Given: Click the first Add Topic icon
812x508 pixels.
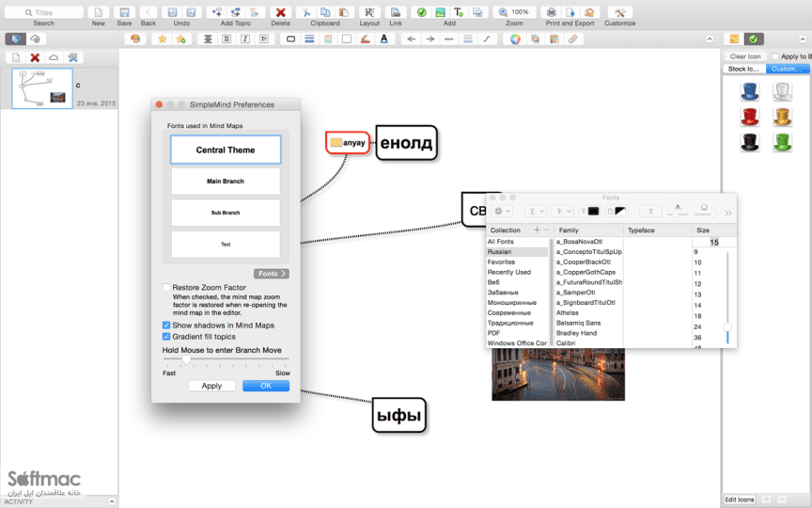Looking at the screenshot, I should (217, 12).
